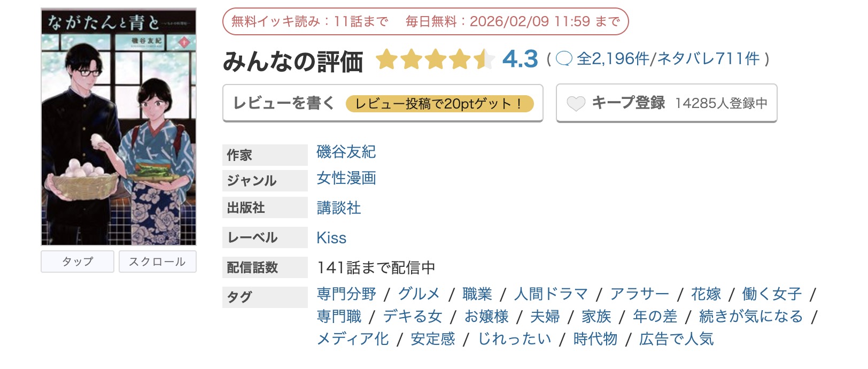Image resolution: width=868 pixels, height=369 pixels.
Task: Open the Kiss label link
Action: pyautogui.click(x=331, y=237)
